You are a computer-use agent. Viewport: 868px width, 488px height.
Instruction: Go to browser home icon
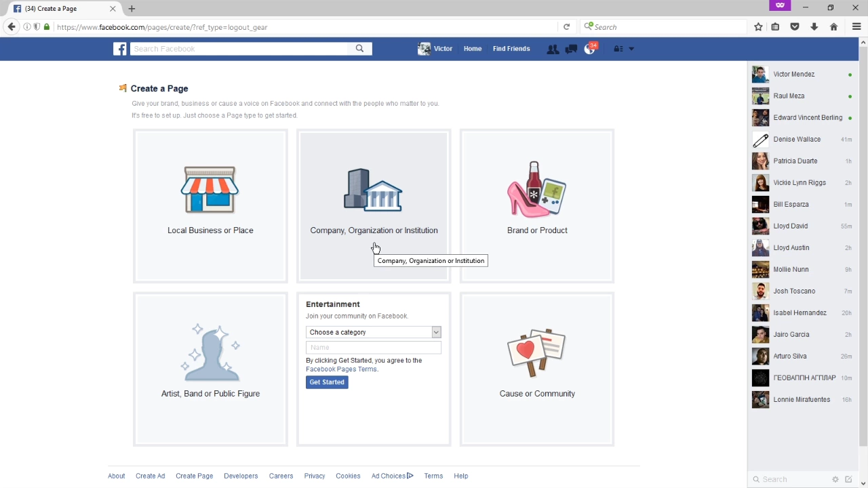pyautogui.click(x=834, y=27)
